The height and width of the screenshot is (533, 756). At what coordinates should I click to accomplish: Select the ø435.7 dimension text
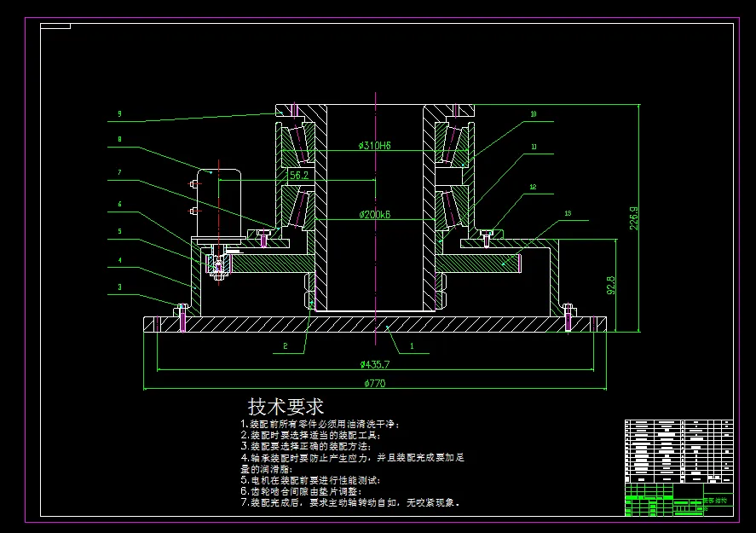point(375,365)
